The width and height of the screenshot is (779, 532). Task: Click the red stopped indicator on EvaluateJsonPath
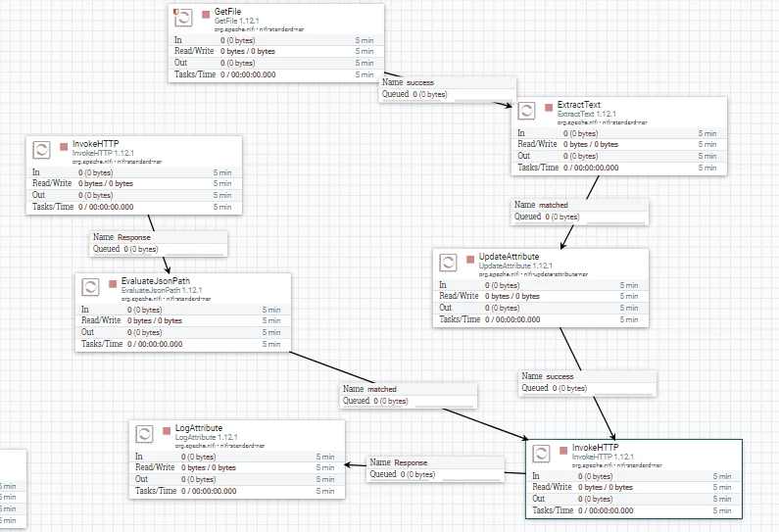[x=113, y=283]
